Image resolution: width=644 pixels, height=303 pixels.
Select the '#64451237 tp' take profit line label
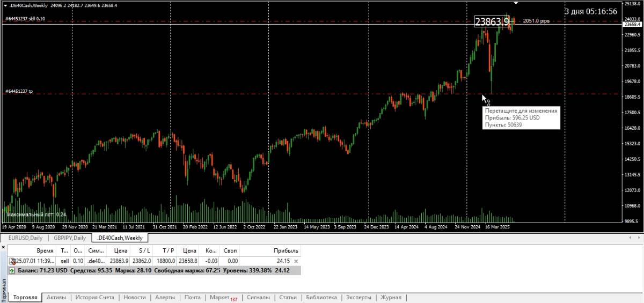coord(19,92)
